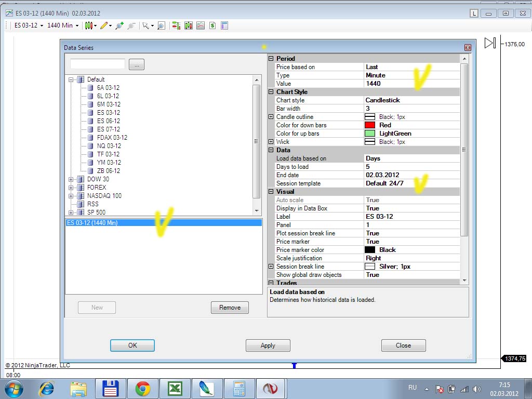Open the chart style candlestick toolbar icon
Image resolution: width=532 pixels, height=399 pixels.
tap(89, 25)
